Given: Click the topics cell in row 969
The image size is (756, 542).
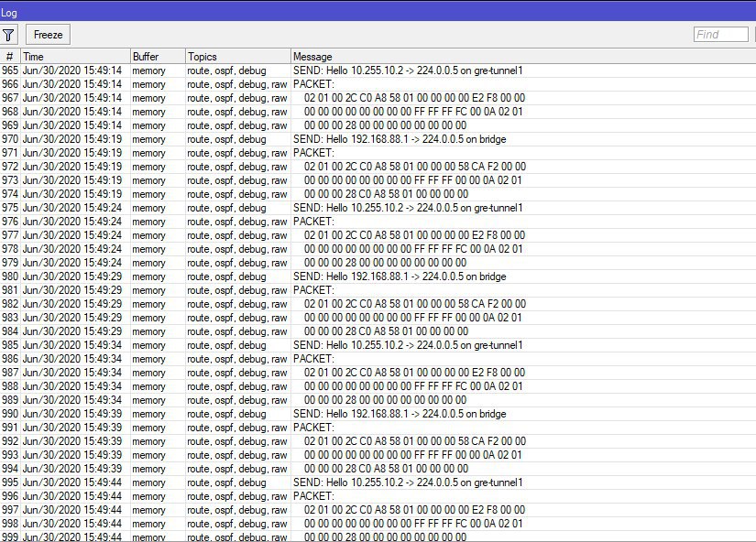Looking at the screenshot, I should point(237,125).
